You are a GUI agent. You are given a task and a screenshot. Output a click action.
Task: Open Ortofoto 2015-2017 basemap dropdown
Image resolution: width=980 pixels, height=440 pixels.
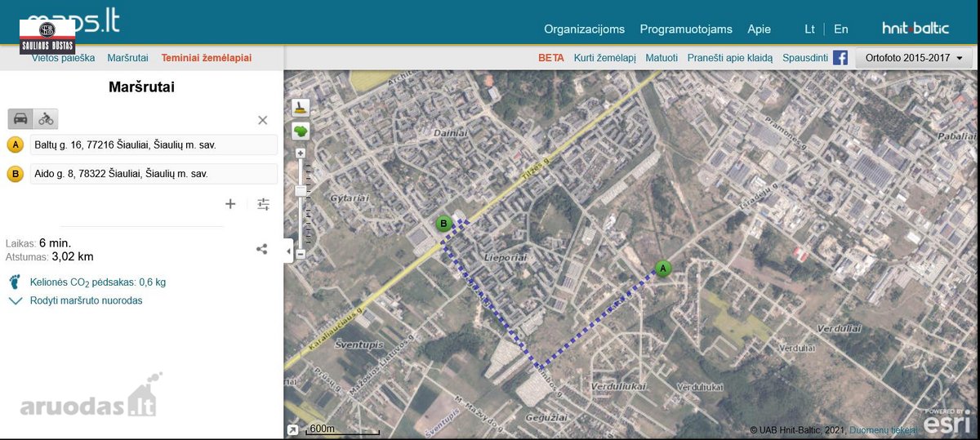coord(914,58)
